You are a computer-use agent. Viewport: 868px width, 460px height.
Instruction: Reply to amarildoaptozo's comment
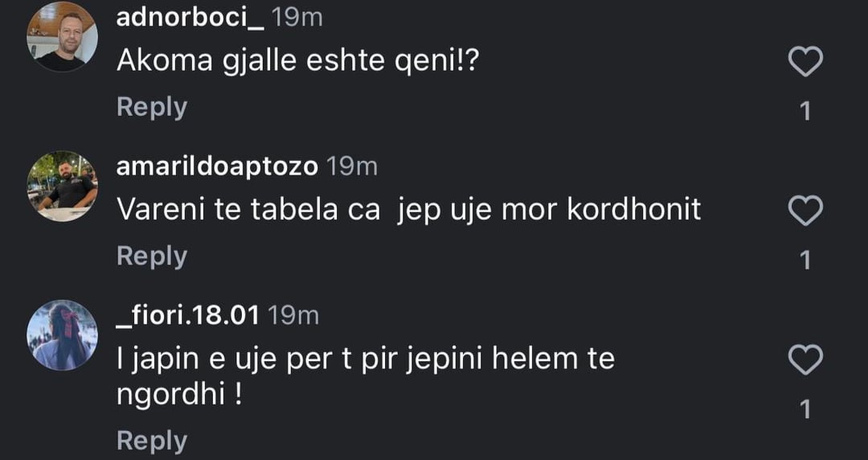[151, 256]
